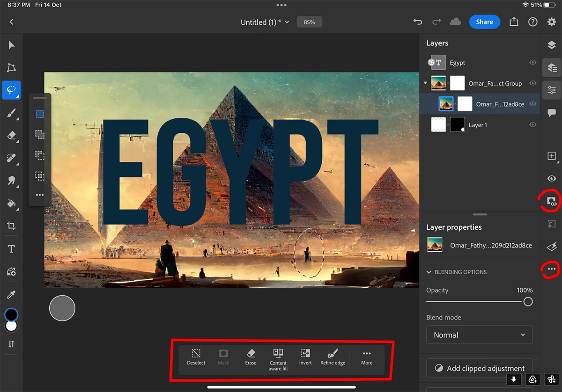Image resolution: width=562 pixels, height=392 pixels.
Task: Select the Egypt text layer thumbnail
Action: [438, 62]
